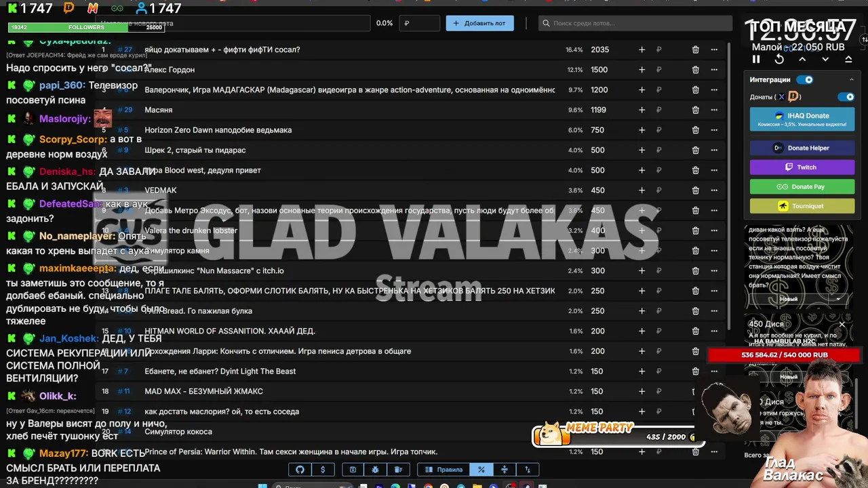Increase timer with up chevron
Image resolution: width=868 pixels, height=488 pixels.
(802, 60)
